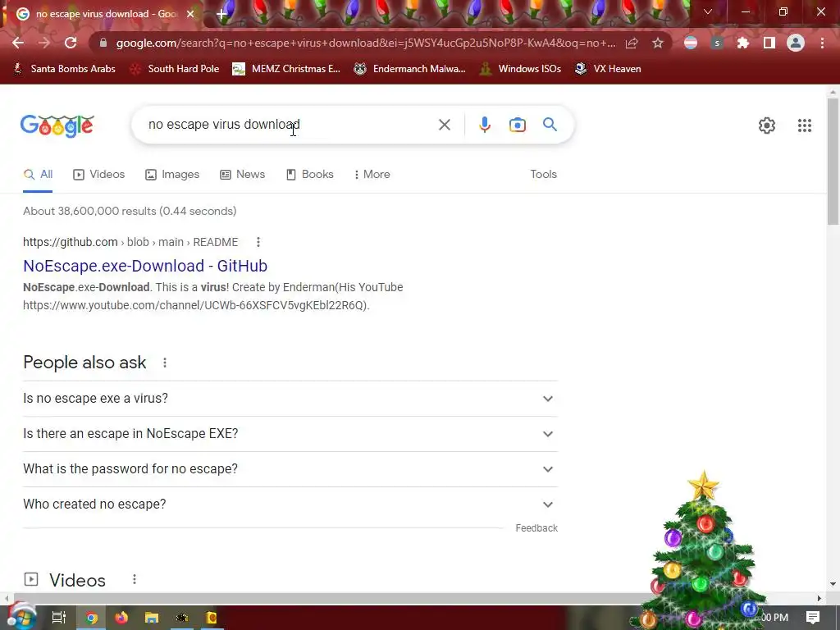Viewport: 840px width, 630px height.
Task: Launch Firefox from the taskbar
Action: pos(121,618)
